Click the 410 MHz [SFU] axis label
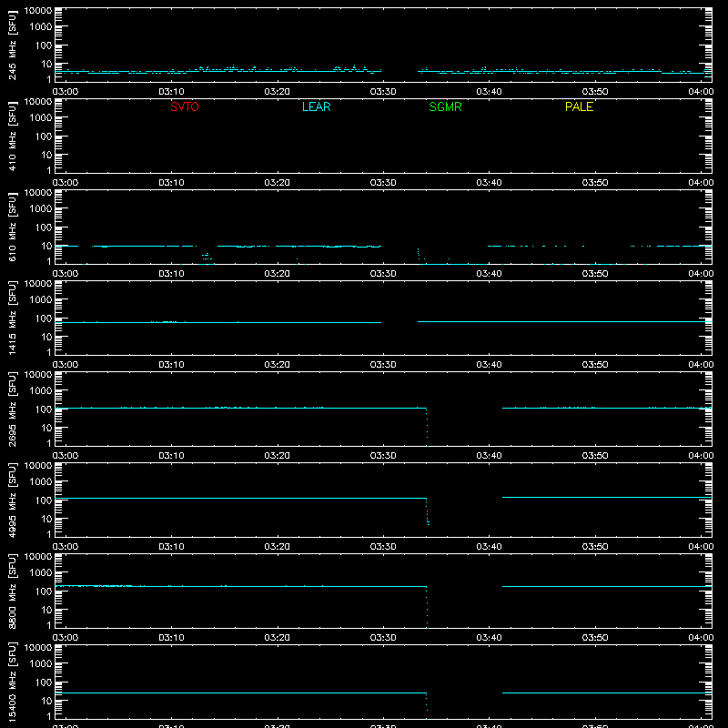 click(x=12, y=136)
